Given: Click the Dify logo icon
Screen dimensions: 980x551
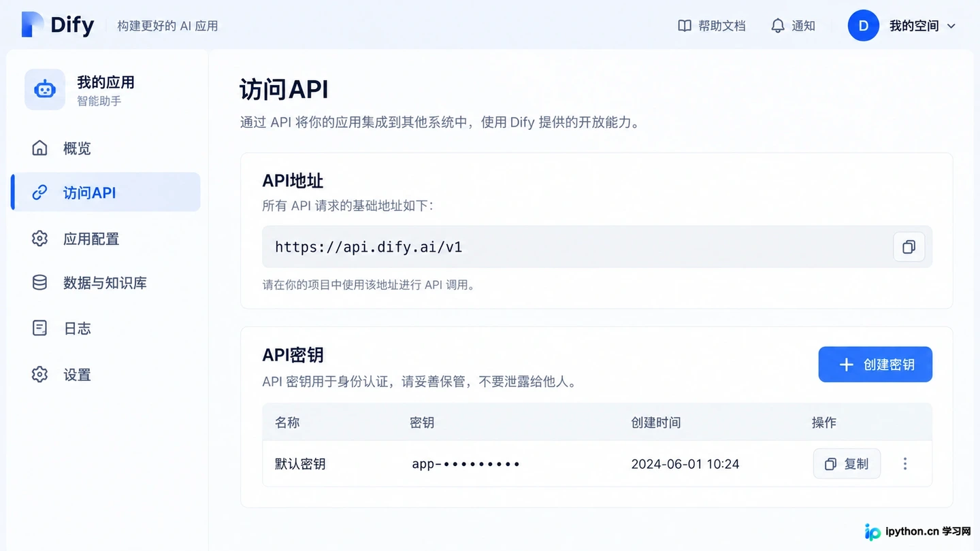Looking at the screenshot, I should 32,25.
